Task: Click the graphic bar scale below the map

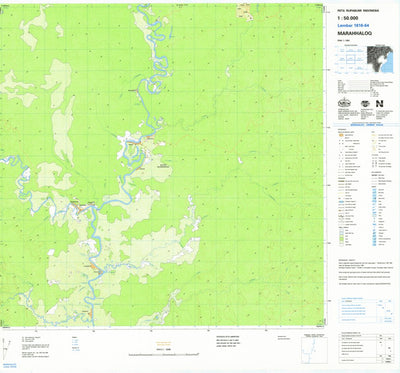Action: pos(164,354)
